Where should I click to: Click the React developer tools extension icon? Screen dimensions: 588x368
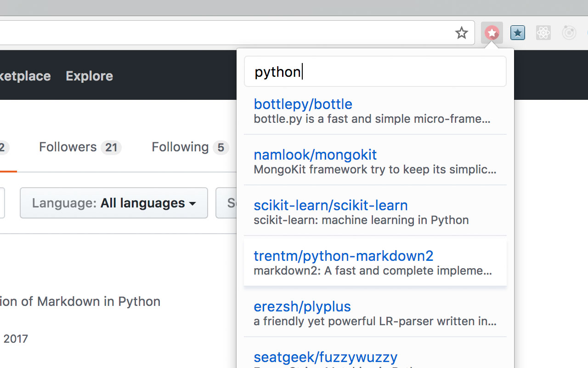543,33
